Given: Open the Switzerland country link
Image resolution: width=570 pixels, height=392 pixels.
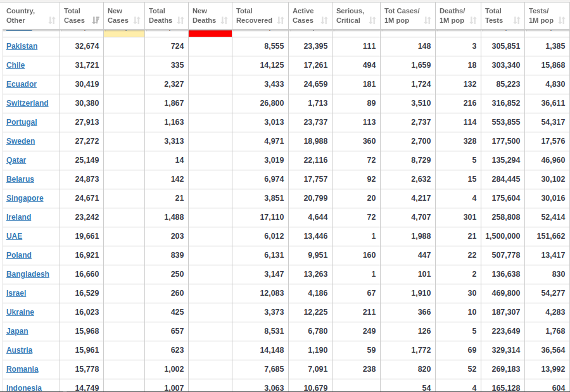Looking at the screenshot, I should coord(27,103).
